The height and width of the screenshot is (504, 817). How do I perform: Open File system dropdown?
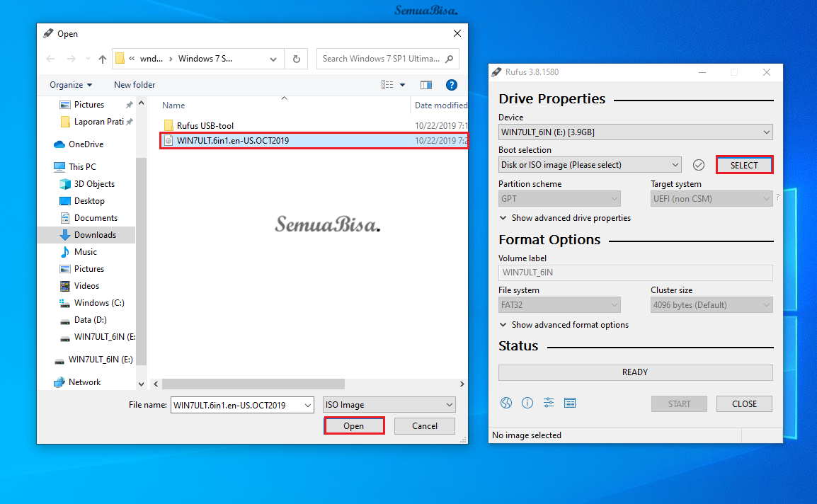559,305
